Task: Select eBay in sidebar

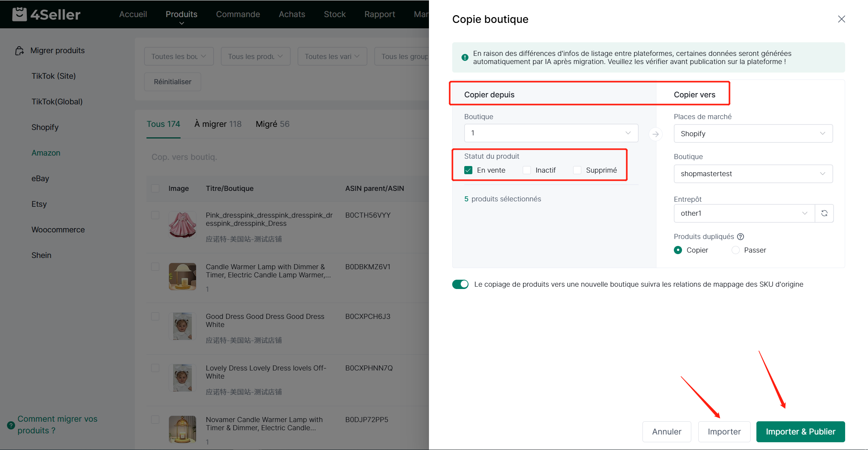Action: point(40,178)
